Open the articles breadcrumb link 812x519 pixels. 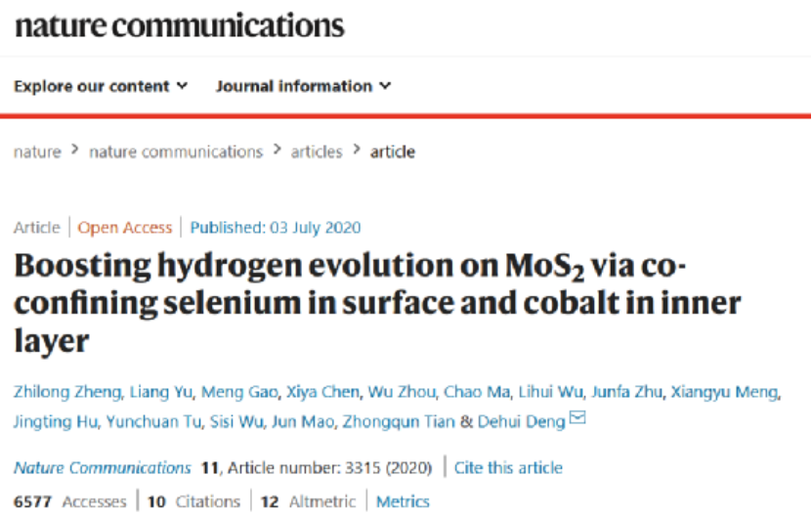[x=317, y=151]
